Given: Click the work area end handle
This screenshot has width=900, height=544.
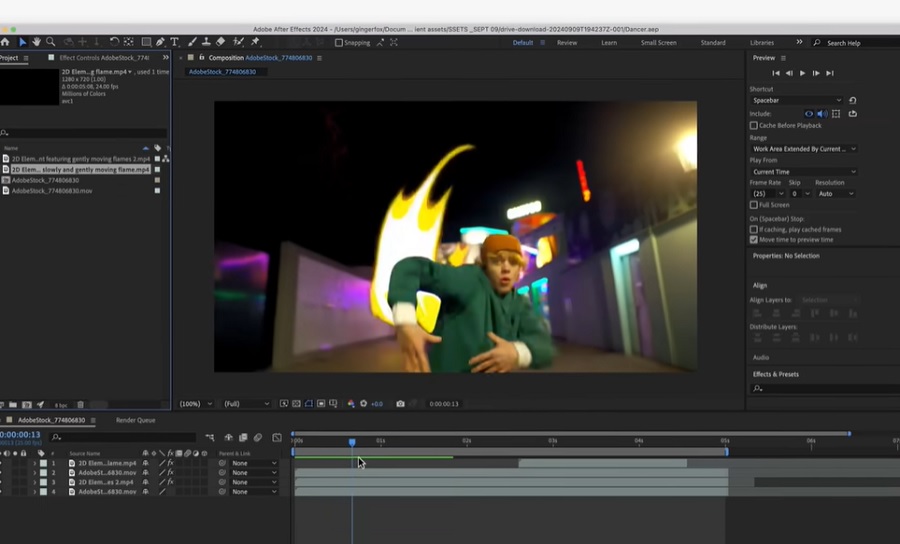Looking at the screenshot, I should (727, 452).
